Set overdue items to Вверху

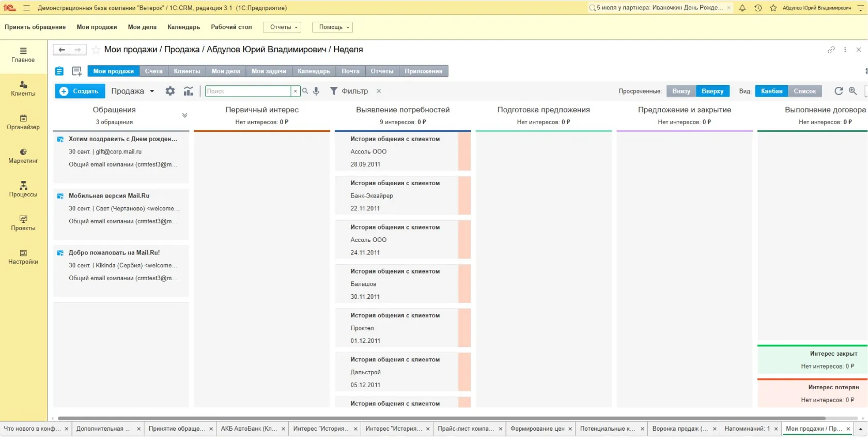tap(712, 91)
